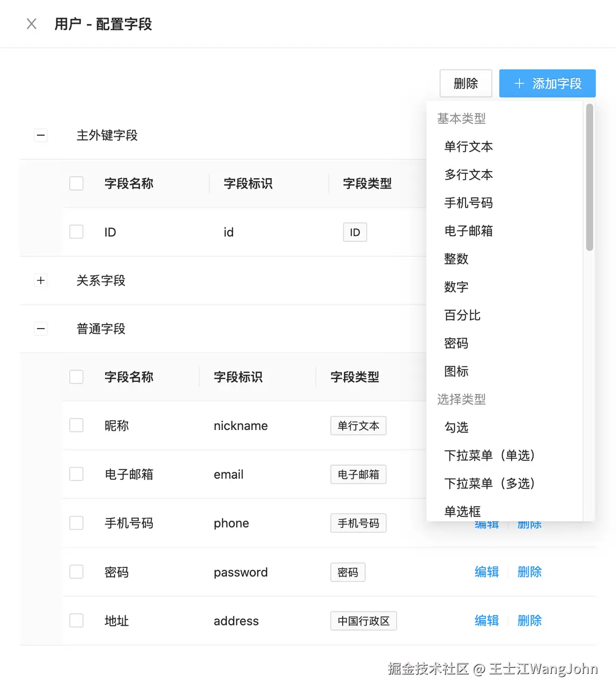
Task: Click 删除 on the 地址 row
Action: point(529,621)
